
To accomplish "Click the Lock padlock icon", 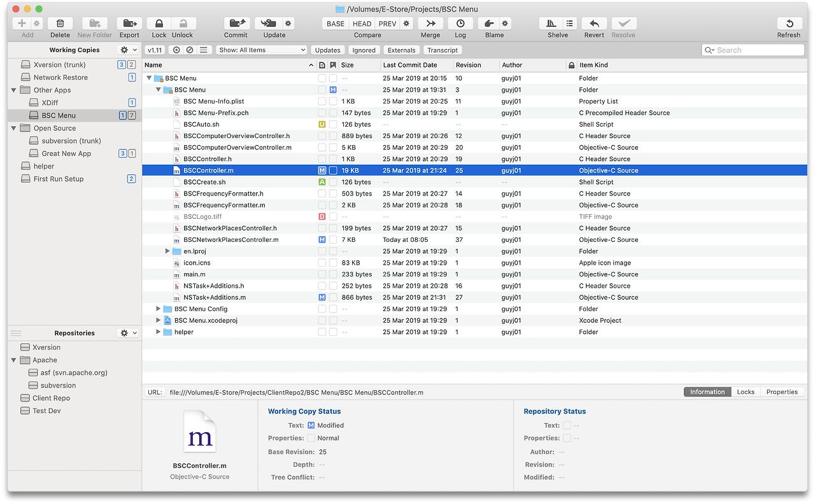I will tap(159, 24).
